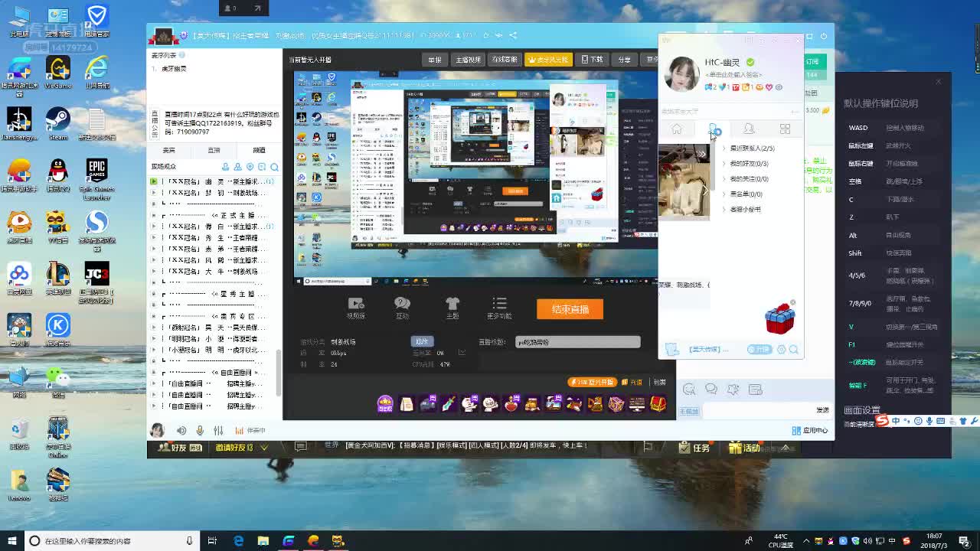
Task: Open the audio mixer sliders icon
Action: [x=218, y=431]
